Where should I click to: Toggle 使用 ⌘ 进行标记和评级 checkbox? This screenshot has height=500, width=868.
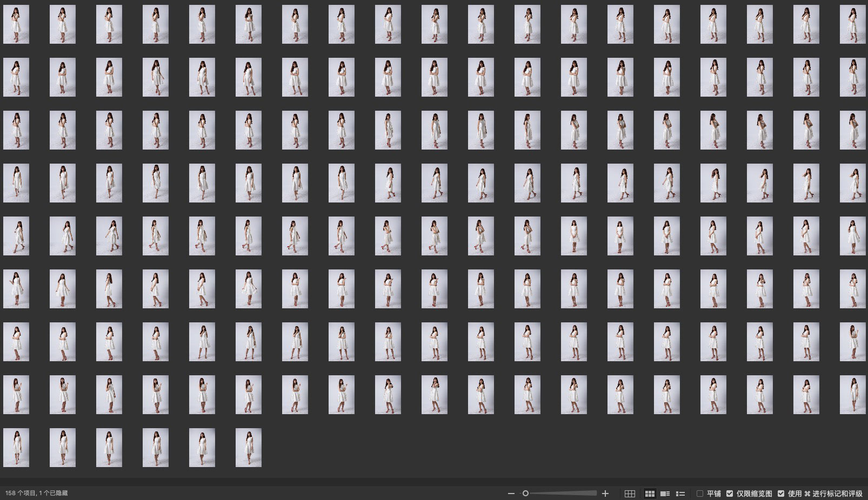(781, 494)
